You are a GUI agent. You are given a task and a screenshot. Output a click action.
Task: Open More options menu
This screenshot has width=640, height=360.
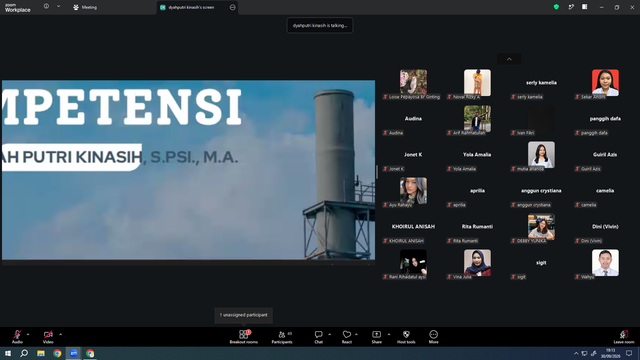[x=433, y=337]
